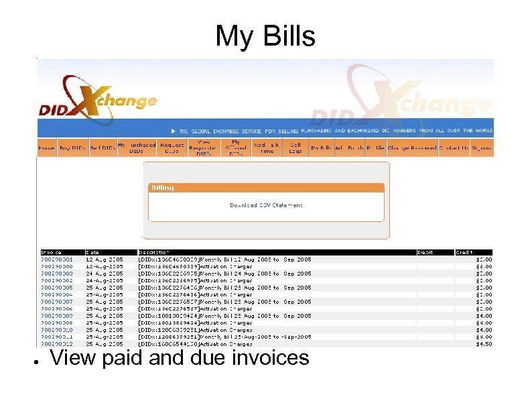Open invoice 700290010 link

[x=57, y=330]
